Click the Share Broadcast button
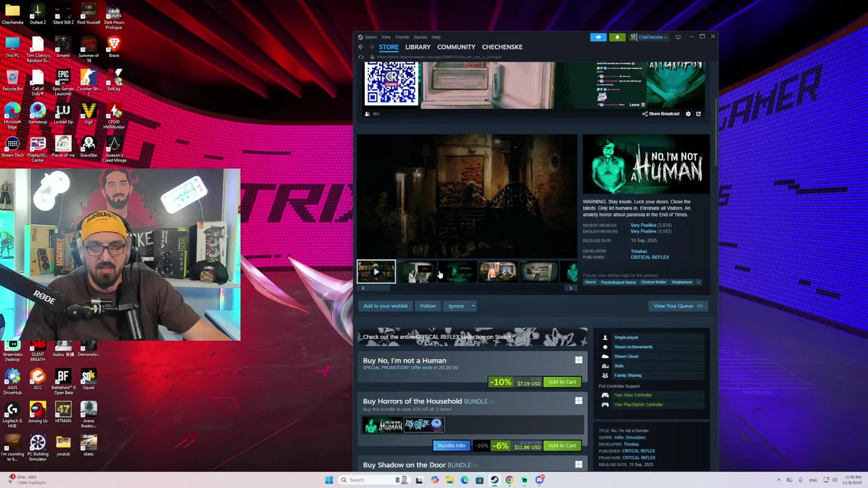Screen dimensions: 868x488 tap(660, 114)
